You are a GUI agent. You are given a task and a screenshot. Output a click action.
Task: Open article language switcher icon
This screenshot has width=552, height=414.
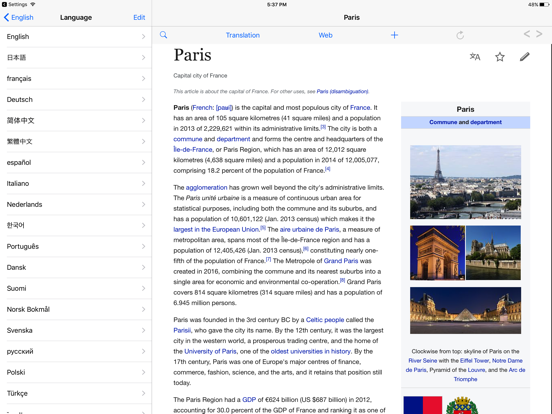pyautogui.click(x=475, y=57)
